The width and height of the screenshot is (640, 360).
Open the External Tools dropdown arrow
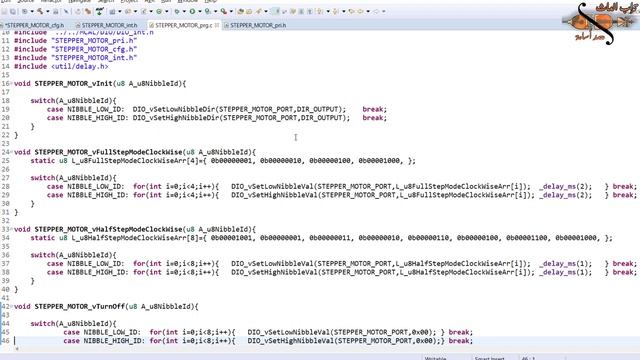click(x=231, y=11)
